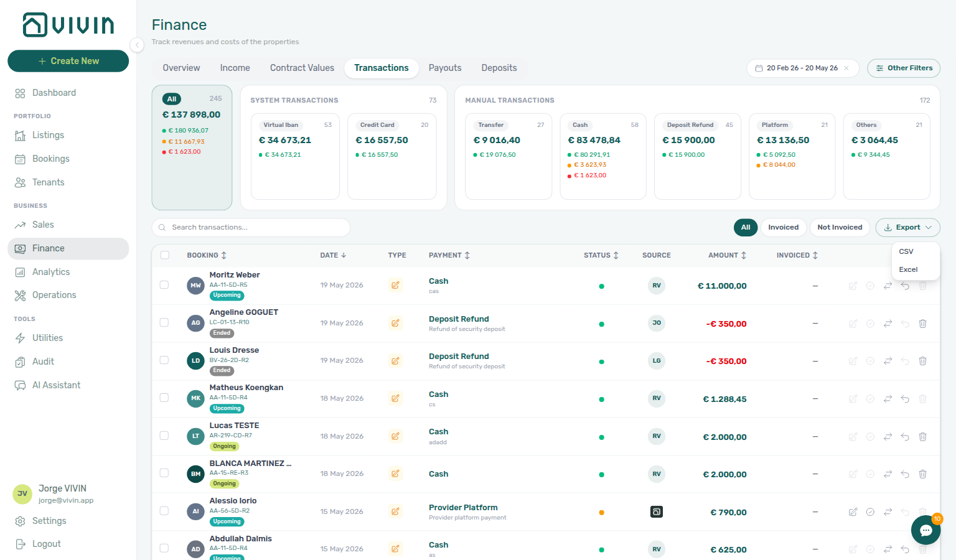This screenshot has width=956, height=560.
Task: Toggle the select-all checkbox in table header
Action: (165, 255)
